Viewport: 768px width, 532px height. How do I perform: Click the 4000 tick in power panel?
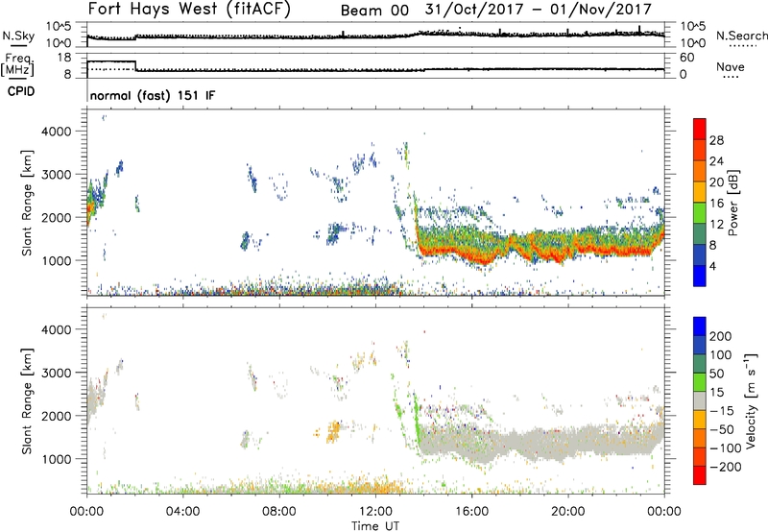pos(56,132)
